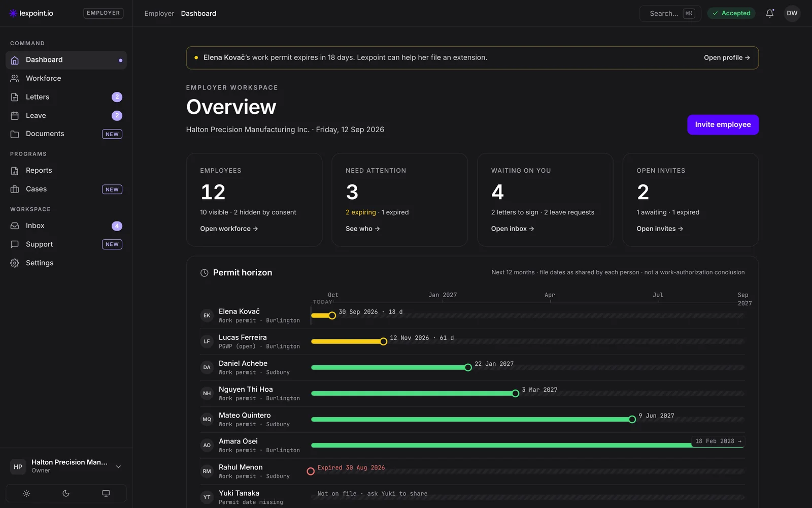
Task: Open Documents in the sidebar
Action: point(66,134)
